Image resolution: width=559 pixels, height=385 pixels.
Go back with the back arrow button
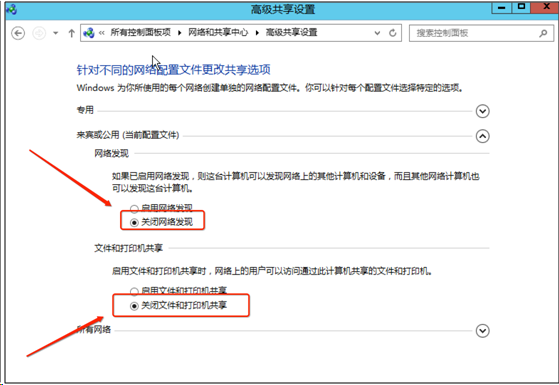(18, 33)
